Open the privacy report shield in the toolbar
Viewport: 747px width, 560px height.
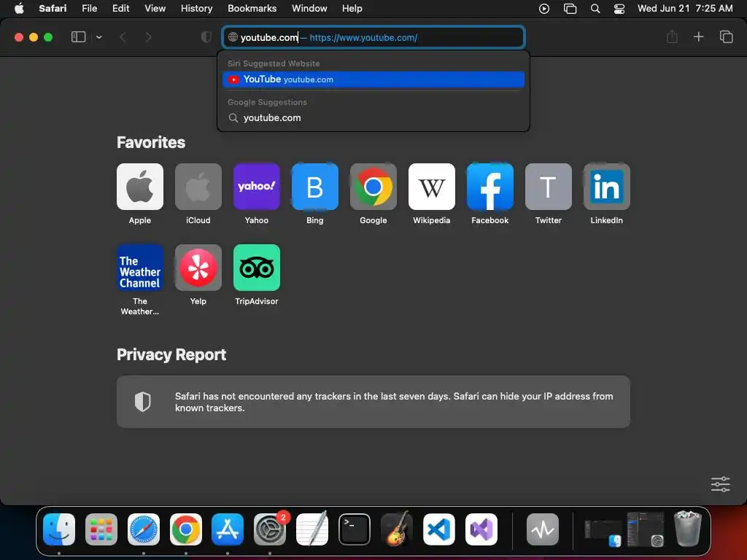click(x=206, y=37)
